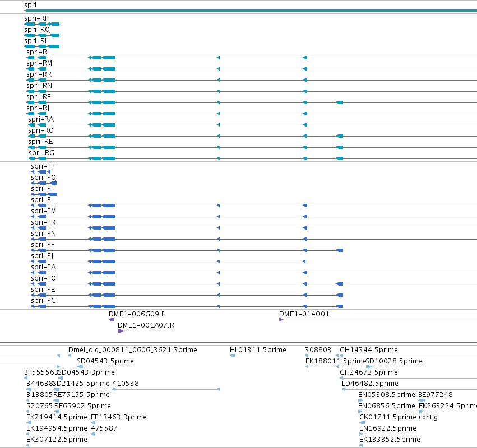Select protein spri-PO label
Viewport: 477px width, 448px height.
(x=43, y=278)
